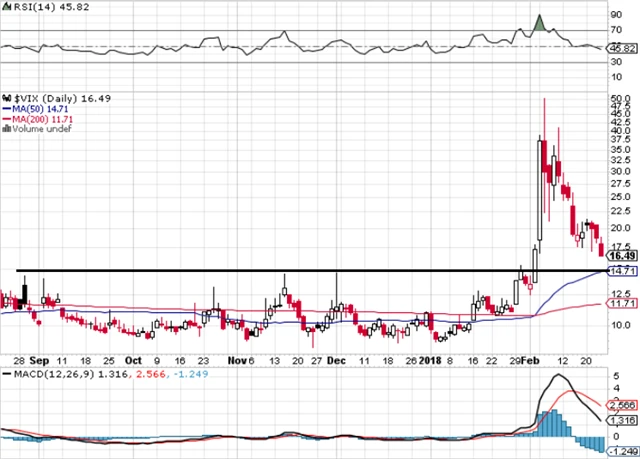This screenshot has width=640, height=459.
Task: Click the Volume undef legend marker
Action: point(4,128)
